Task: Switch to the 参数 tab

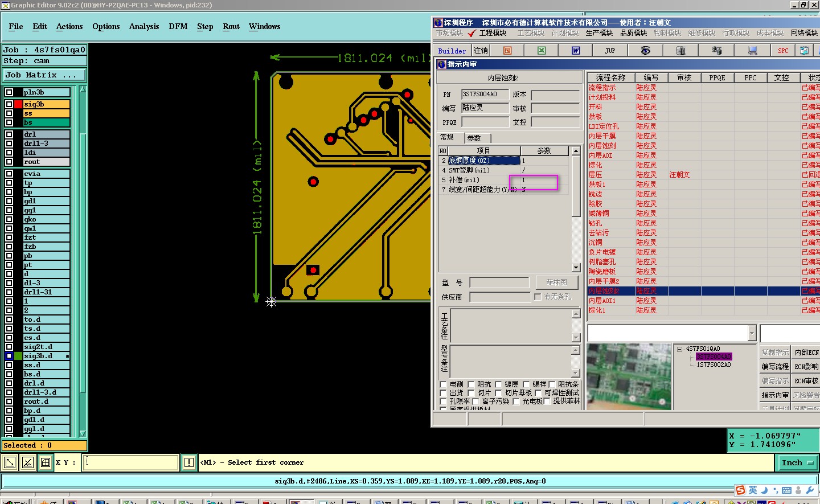Action: (x=474, y=138)
